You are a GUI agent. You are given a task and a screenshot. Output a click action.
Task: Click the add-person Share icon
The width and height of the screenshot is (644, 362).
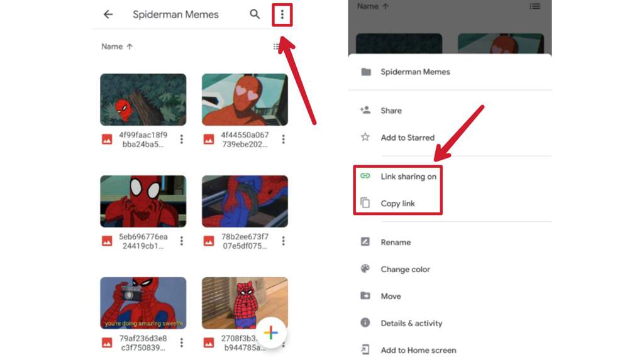coord(365,110)
